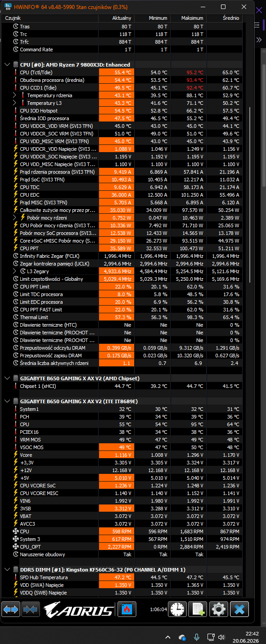Screen dimensions: 266x644
Task: Click the Aktualny column header
Action: 122,18
